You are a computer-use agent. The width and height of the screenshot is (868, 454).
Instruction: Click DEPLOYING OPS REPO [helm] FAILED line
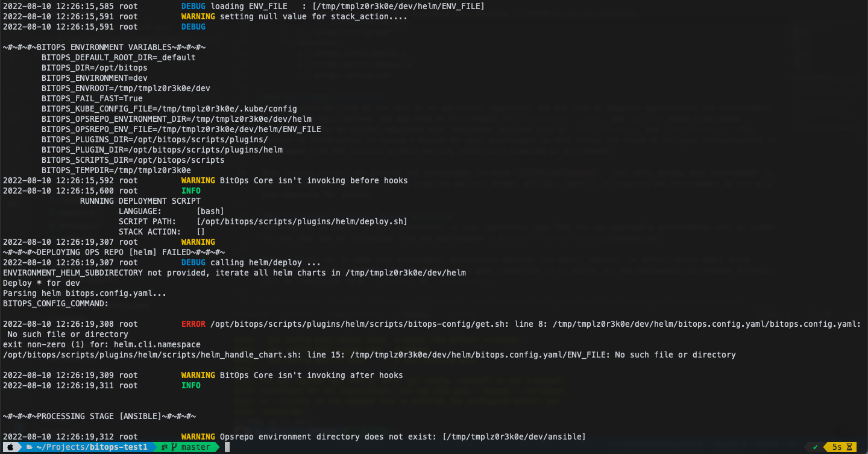pos(114,252)
